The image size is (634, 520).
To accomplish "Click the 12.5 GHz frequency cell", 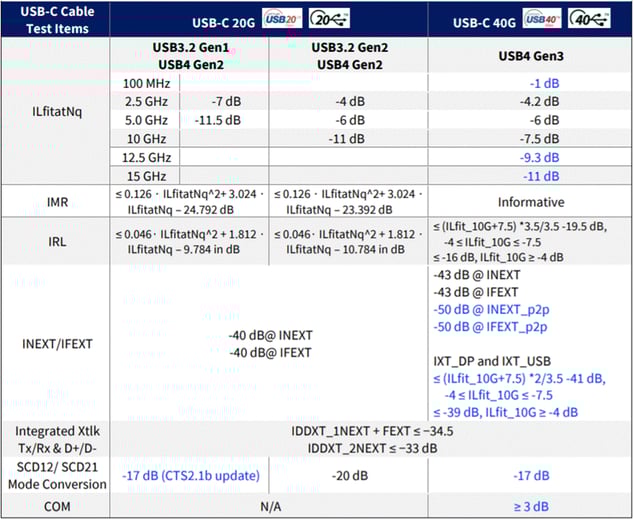I will [146, 157].
